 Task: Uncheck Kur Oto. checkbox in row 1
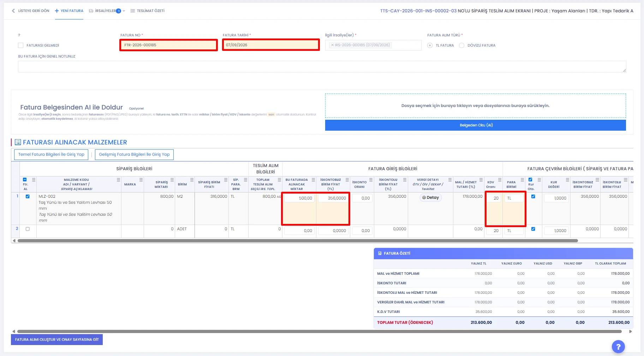coord(533,196)
